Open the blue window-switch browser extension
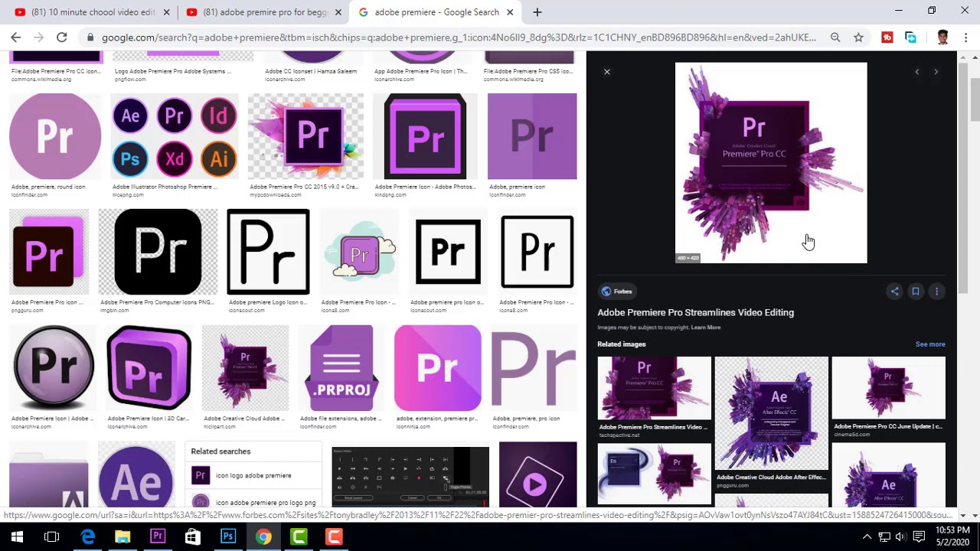 [x=910, y=37]
